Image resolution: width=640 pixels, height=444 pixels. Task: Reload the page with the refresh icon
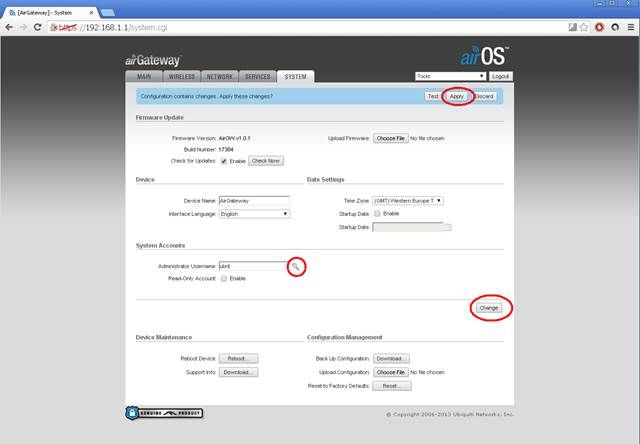[x=38, y=27]
